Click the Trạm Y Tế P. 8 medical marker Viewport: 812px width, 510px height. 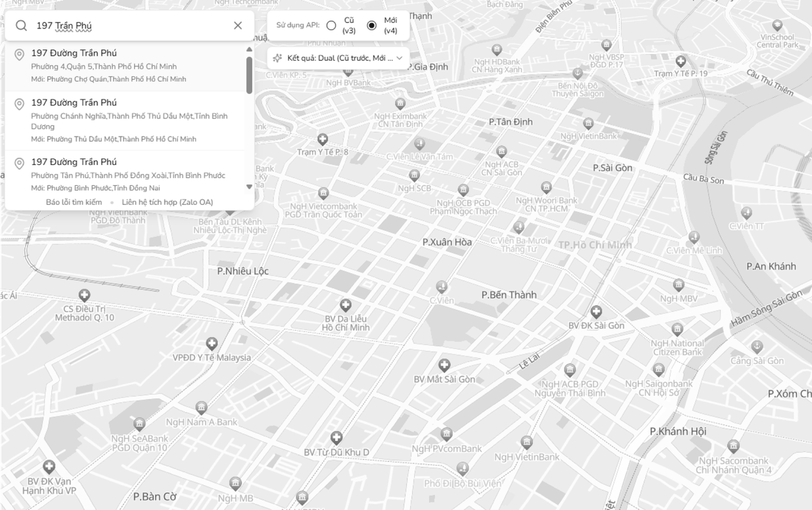(x=323, y=139)
